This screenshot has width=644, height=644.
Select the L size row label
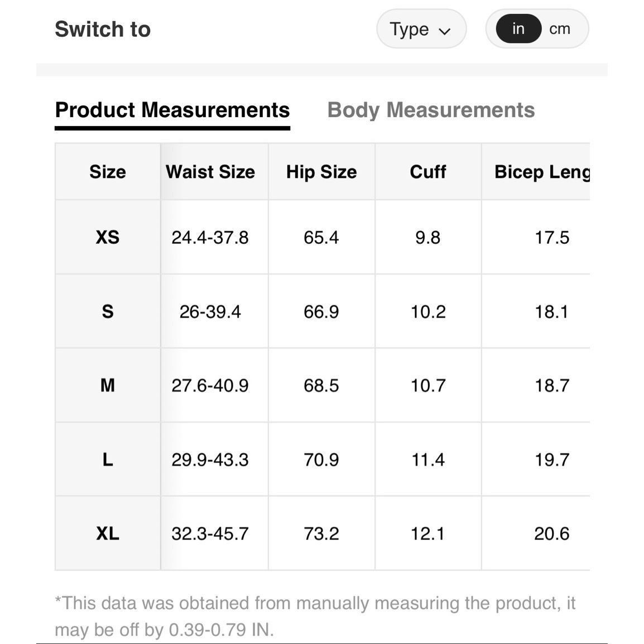tap(108, 459)
